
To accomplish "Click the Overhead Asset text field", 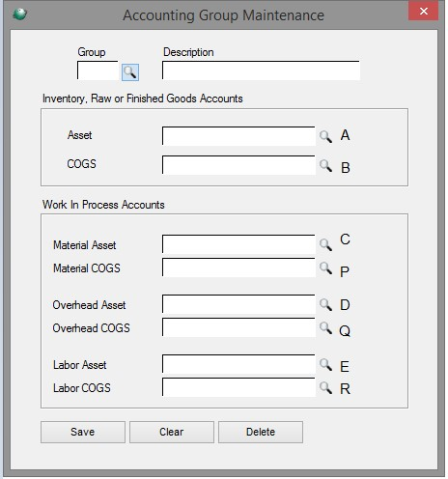I will [238, 304].
